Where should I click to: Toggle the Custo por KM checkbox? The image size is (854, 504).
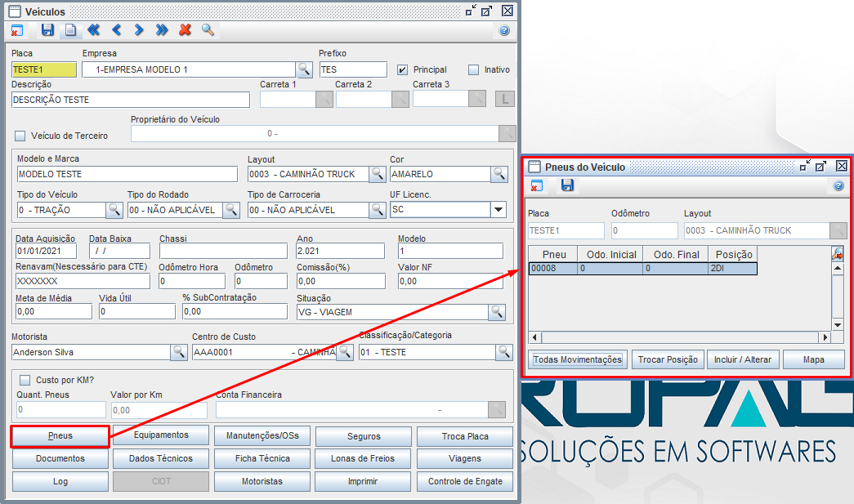[25, 380]
